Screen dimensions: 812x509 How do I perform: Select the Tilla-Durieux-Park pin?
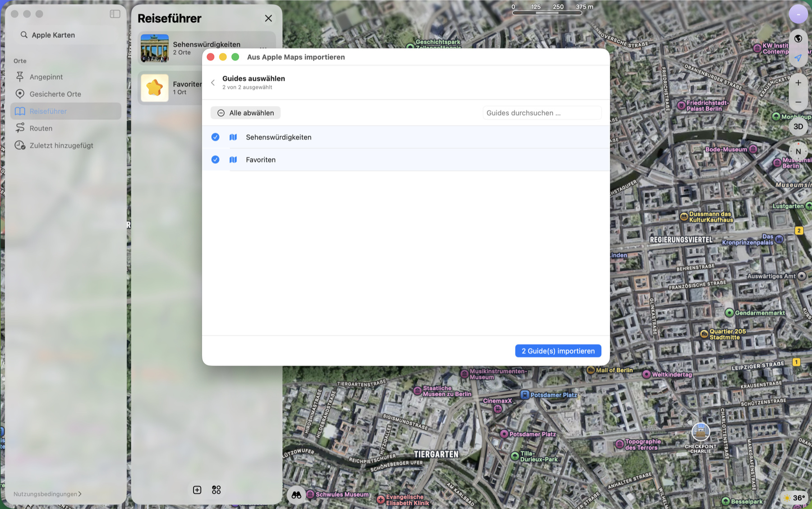pos(515,456)
